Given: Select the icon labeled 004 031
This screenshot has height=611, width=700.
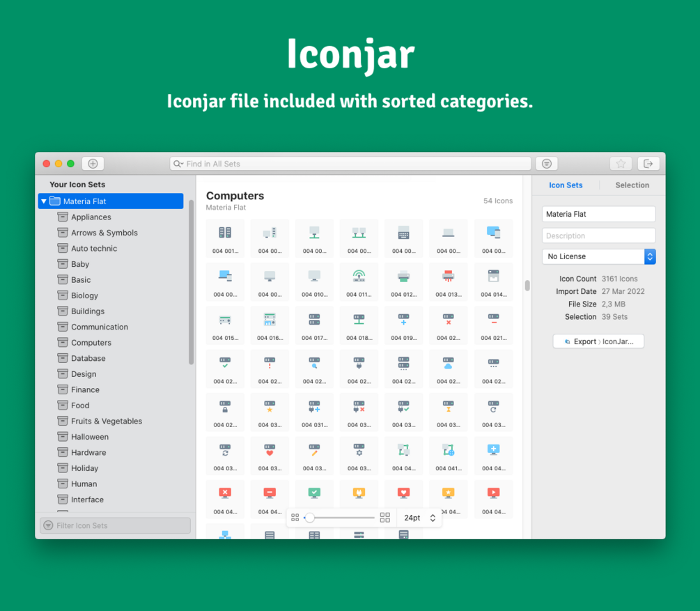Looking at the screenshot, I should 314,412.
